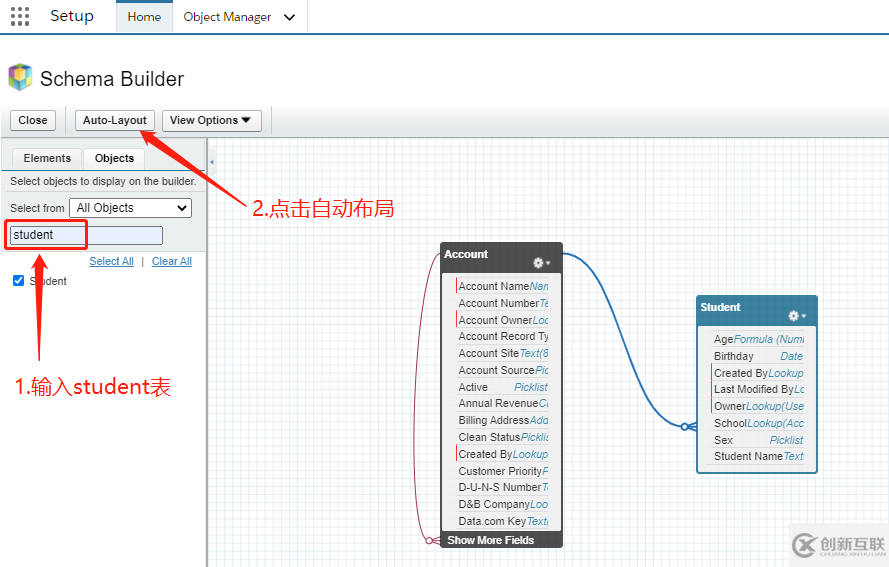Open the All Objects select box
The width and height of the screenshot is (889, 567).
point(130,208)
